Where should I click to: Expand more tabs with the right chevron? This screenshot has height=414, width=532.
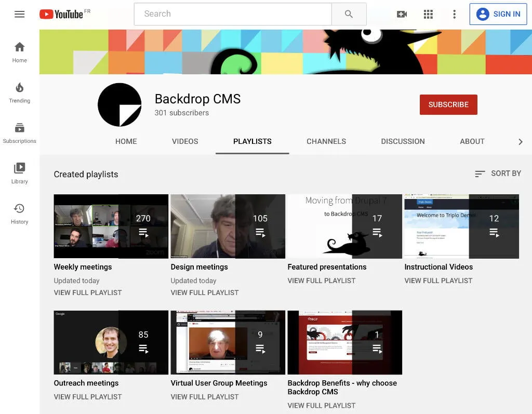521,142
